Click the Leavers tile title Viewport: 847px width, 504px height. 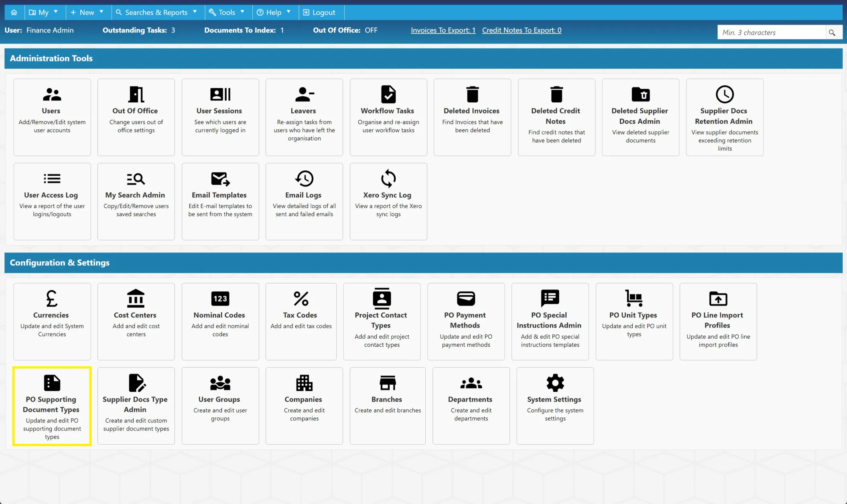pyautogui.click(x=303, y=111)
